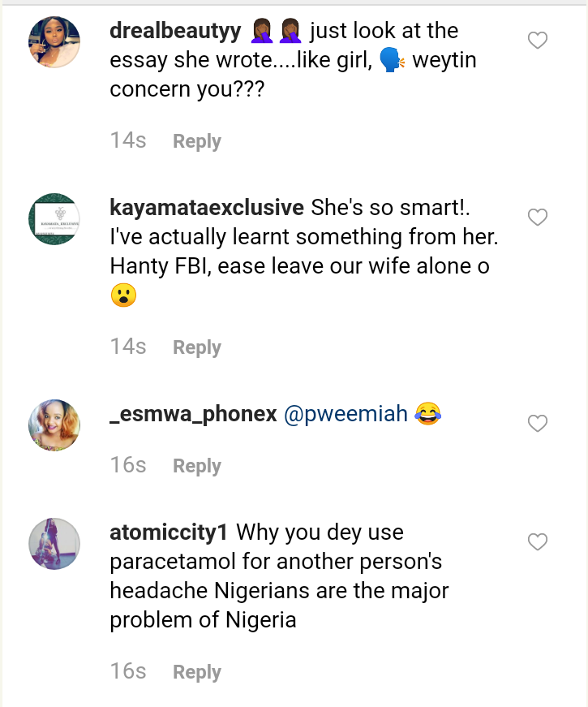Like kayamataexclusive's comment with the heart
The width and height of the screenshot is (588, 707).
[x=538, y=218]
